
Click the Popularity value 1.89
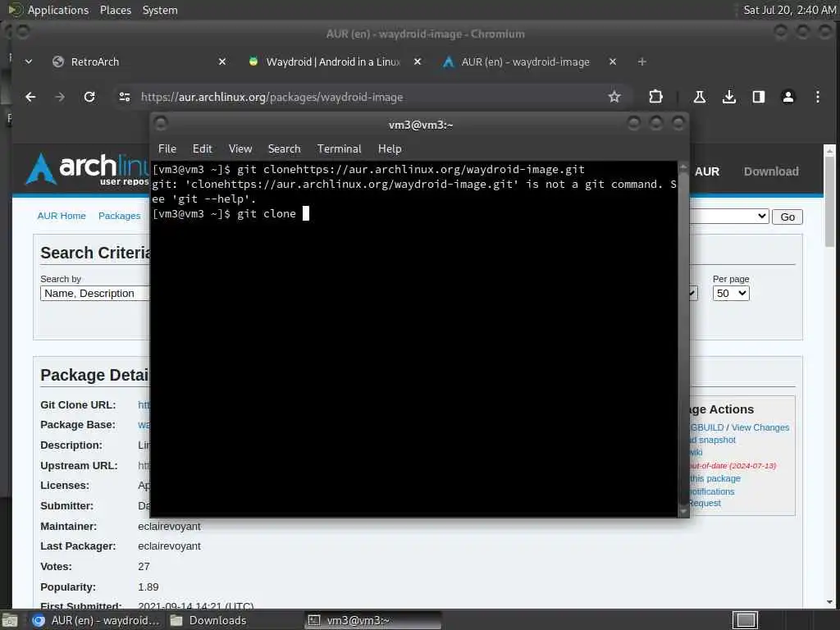click(148, 587)
